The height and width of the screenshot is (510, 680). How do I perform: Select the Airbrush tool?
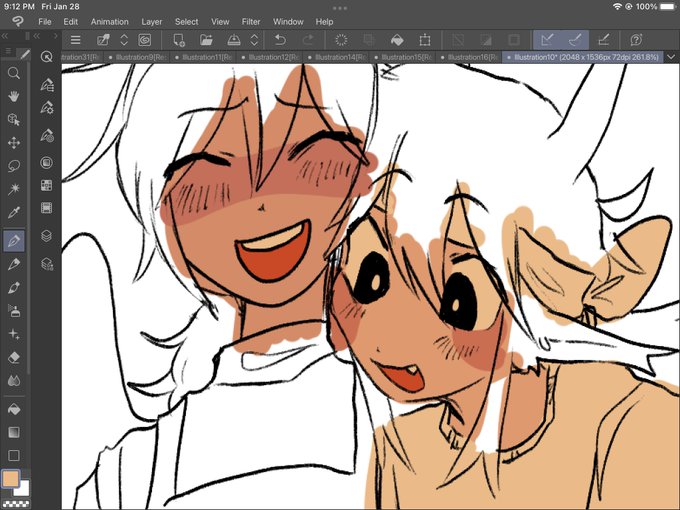14,311
